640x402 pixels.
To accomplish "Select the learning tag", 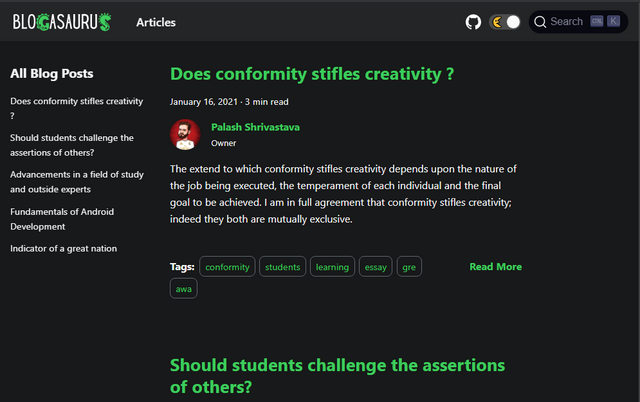I will (x=332, y=267).
